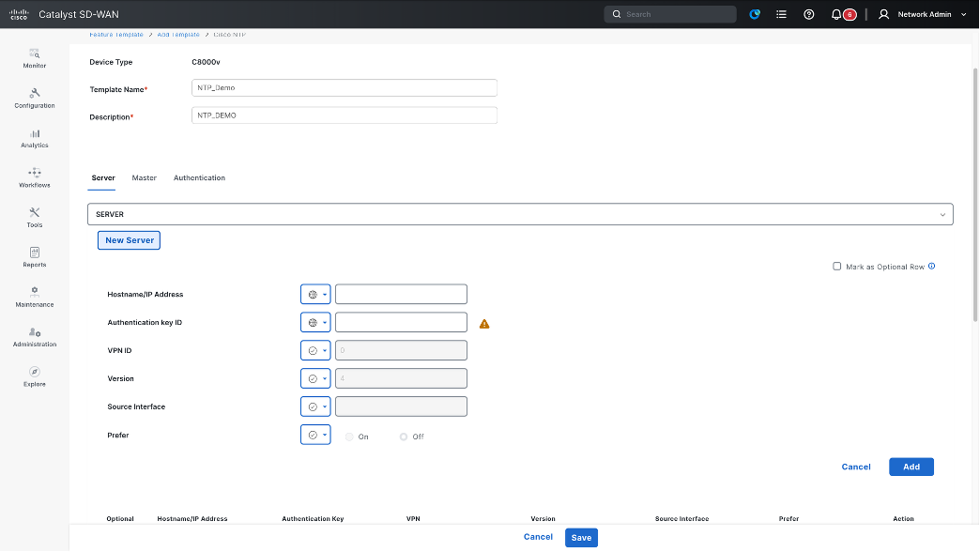980x552 pixels.
Task: Open the Reports section
Action: [34, 257]
